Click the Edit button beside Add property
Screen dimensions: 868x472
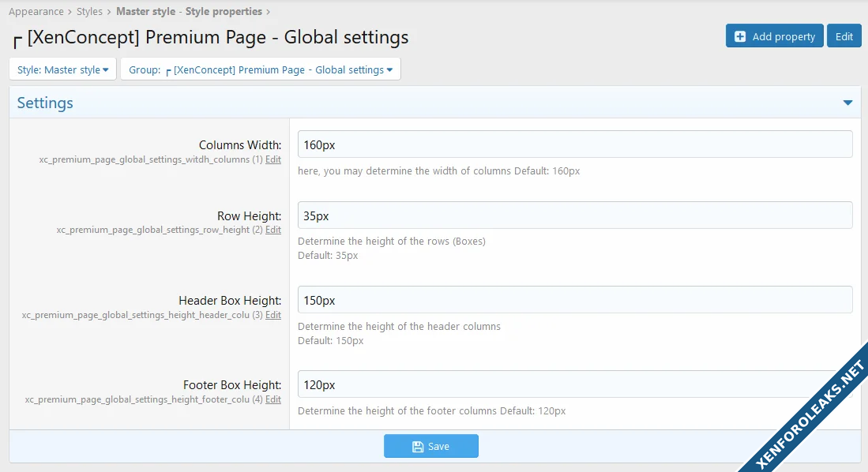pyautogui.click(x=844, y=36)
